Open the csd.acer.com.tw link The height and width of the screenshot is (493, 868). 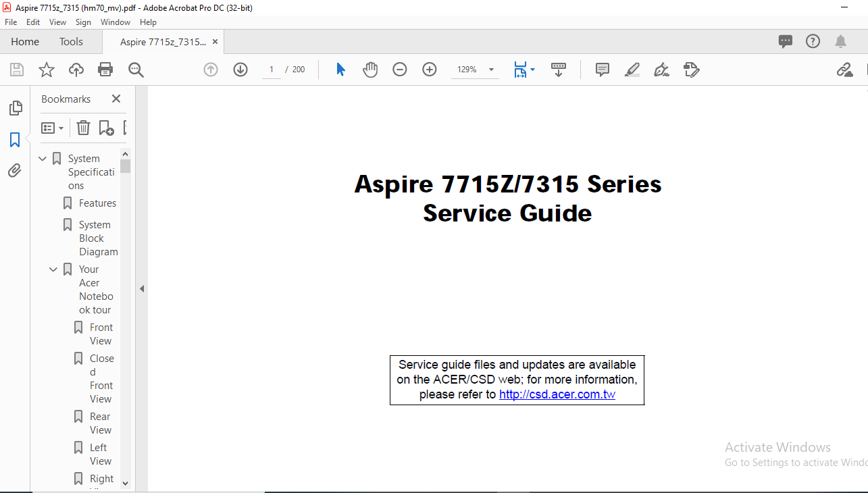coord(557,394)
